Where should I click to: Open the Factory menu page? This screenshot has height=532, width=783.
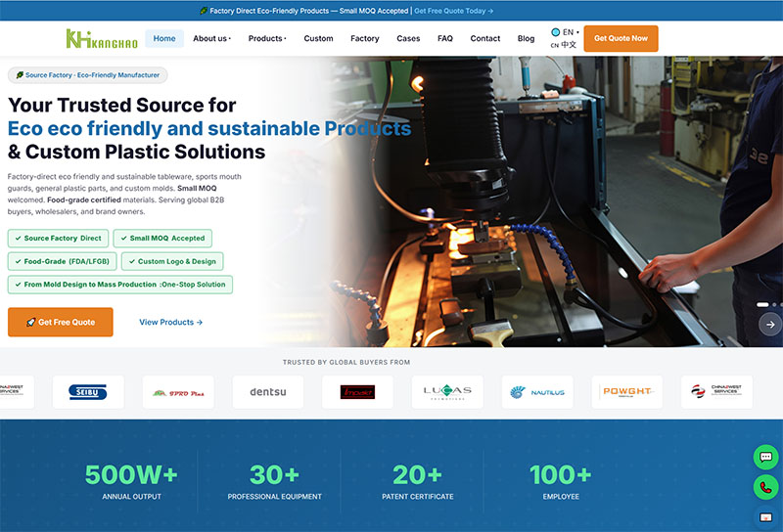364,38
